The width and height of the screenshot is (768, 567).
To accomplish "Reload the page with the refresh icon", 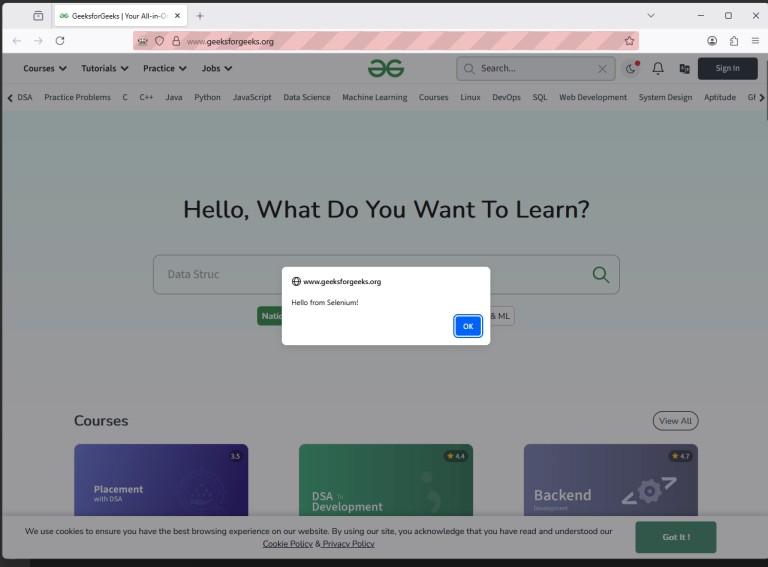I will pyautogui.click(x=60, y=41).
